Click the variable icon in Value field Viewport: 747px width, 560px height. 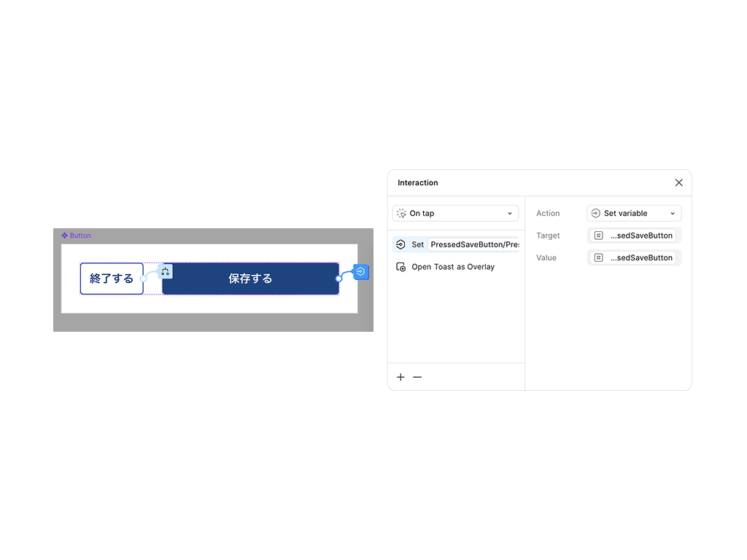pos(599,257)
